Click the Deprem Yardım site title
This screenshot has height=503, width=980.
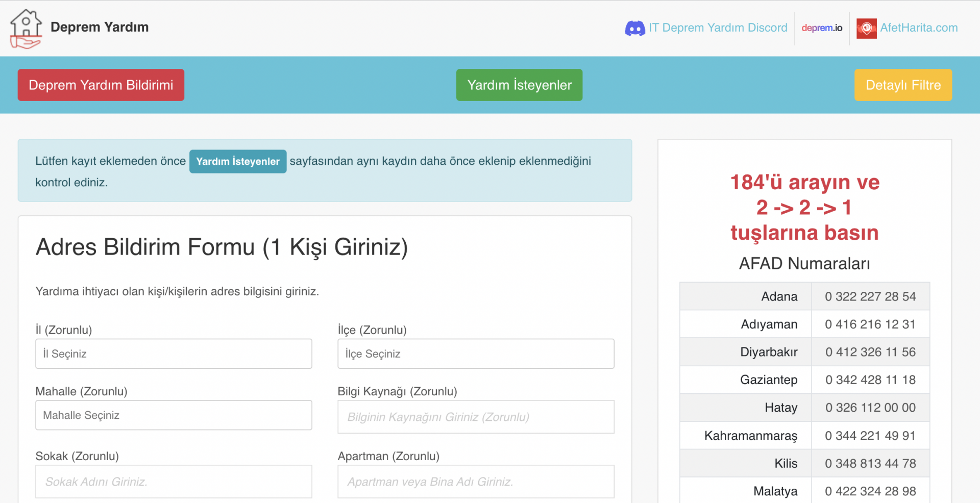[x=100, y=27]
